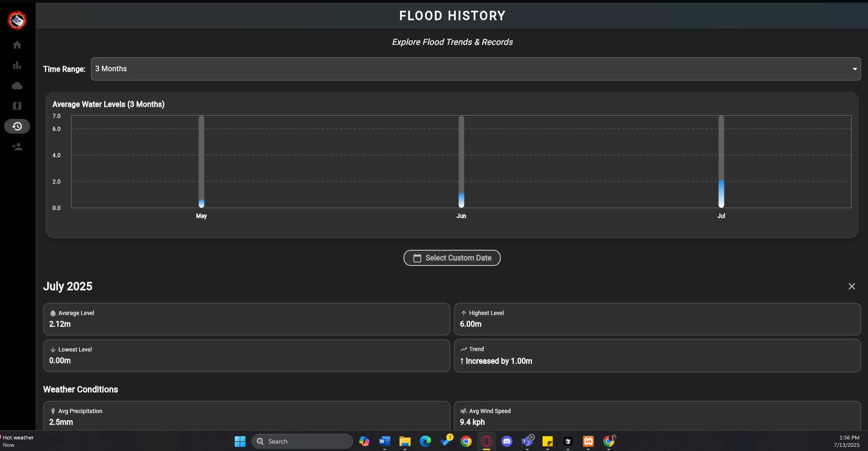Viewport: 868px width, 451px height.
Task: Open the bar chart statistics page in sidebar
Action: point(17,65)
